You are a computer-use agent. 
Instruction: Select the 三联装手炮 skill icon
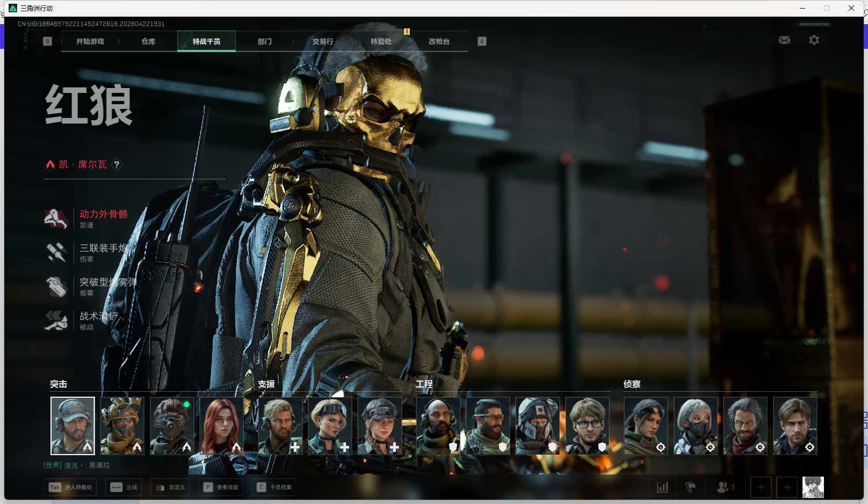point(56,252)
